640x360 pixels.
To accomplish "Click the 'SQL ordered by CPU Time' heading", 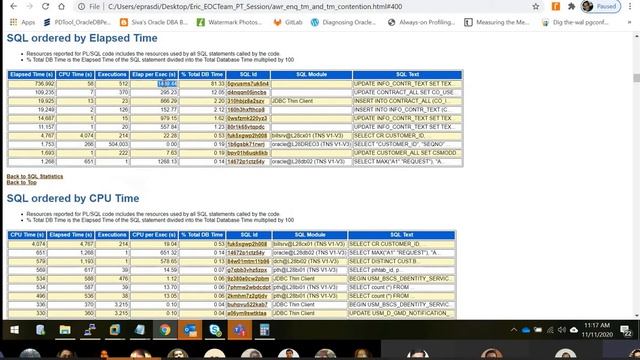I will click(73, 198).
